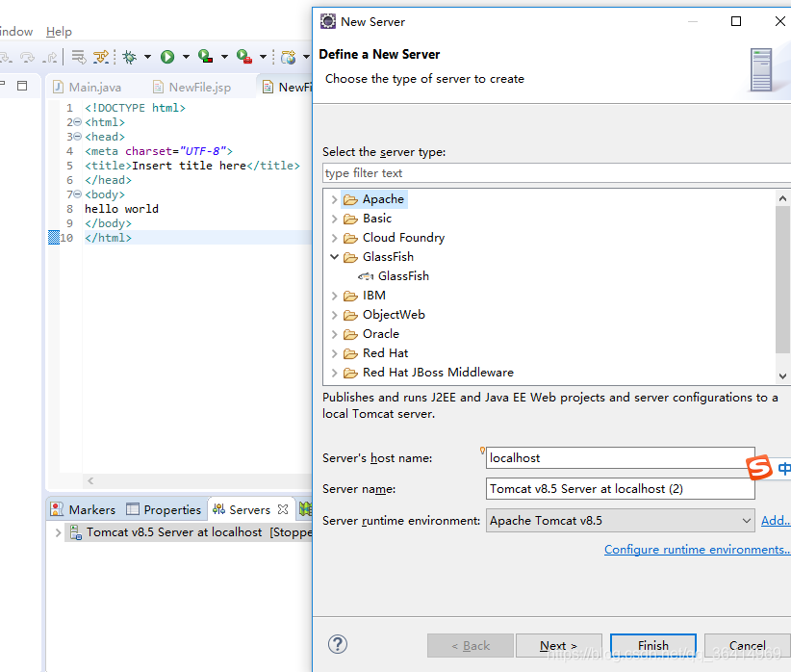This screenshot has height=672, width=791.
Task: Switch to Main.java editor tab
Action: click(87, 87)
